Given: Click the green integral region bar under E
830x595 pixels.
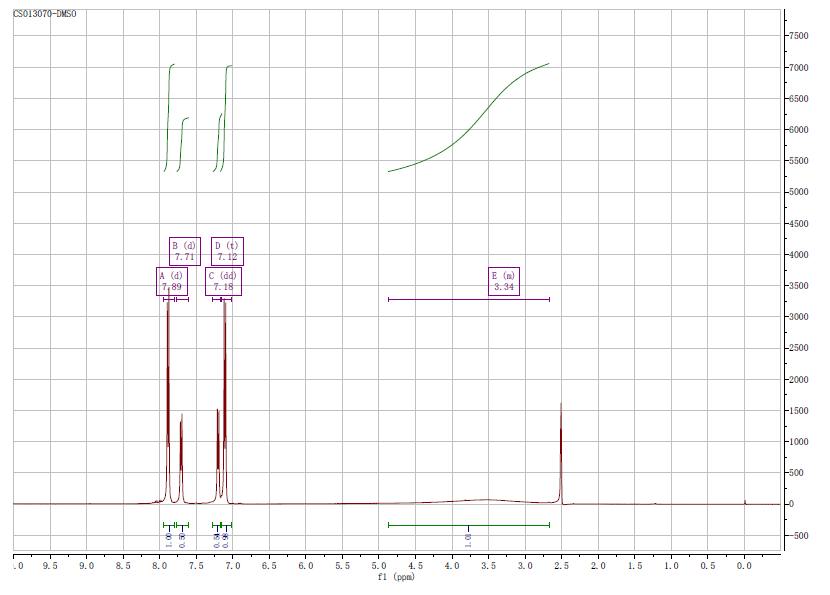Looking at the screenshot, I should pyautogui.click(x=468, y=525).
